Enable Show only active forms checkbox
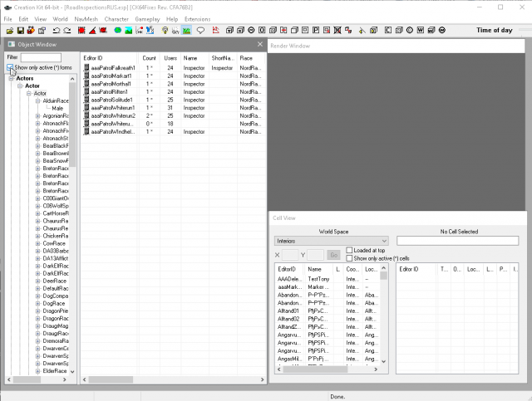Screen dimensions: 532x401 [10, 67]
